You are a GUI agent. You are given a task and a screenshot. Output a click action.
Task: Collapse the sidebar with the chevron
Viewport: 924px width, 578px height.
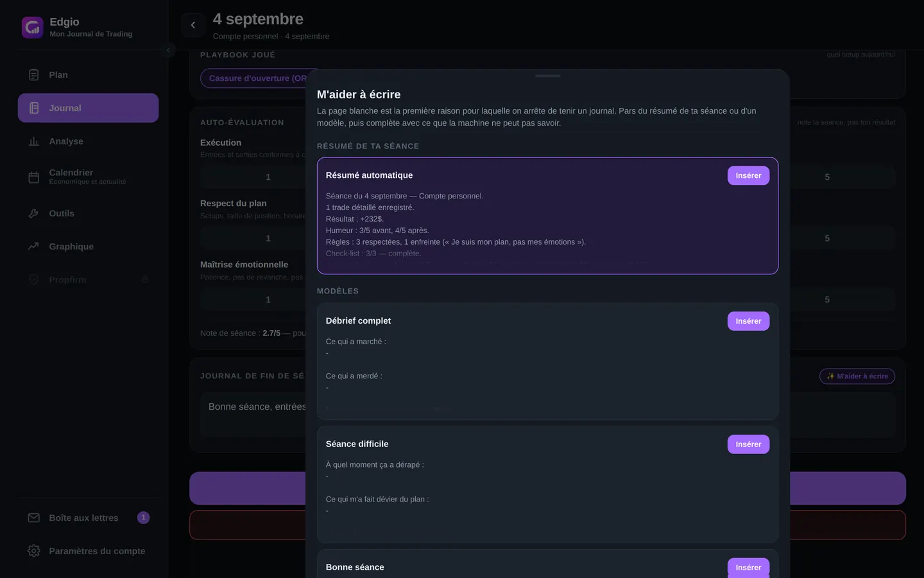point(168,50)
